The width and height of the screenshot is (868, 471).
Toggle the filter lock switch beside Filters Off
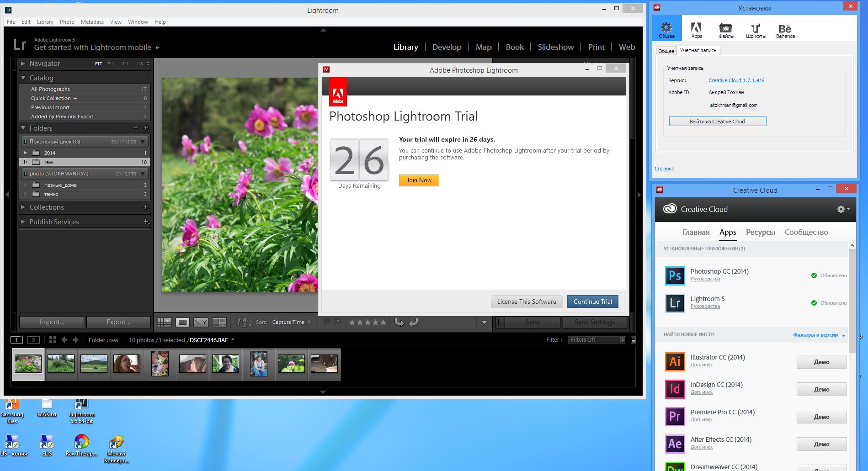pyautogui.click(x=633, y=340)
